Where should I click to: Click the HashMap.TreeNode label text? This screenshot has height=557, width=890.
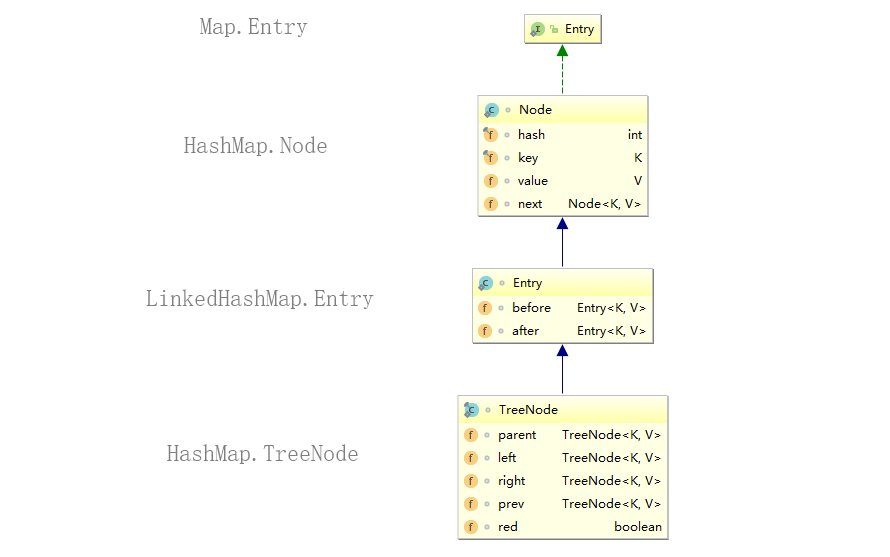[262, 454]
